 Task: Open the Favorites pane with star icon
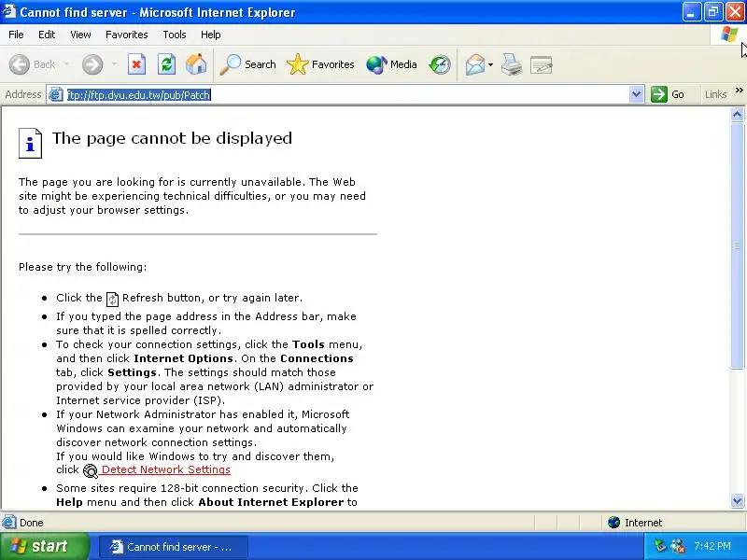(x=320, y=64)
